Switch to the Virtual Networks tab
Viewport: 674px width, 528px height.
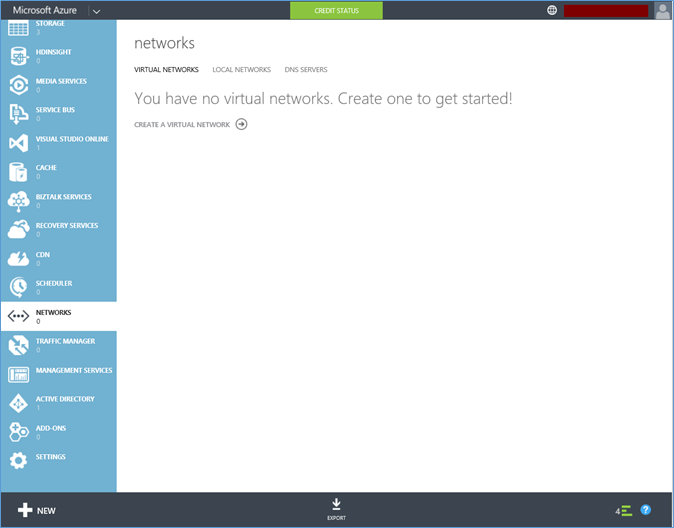click(x=166, y=70)
